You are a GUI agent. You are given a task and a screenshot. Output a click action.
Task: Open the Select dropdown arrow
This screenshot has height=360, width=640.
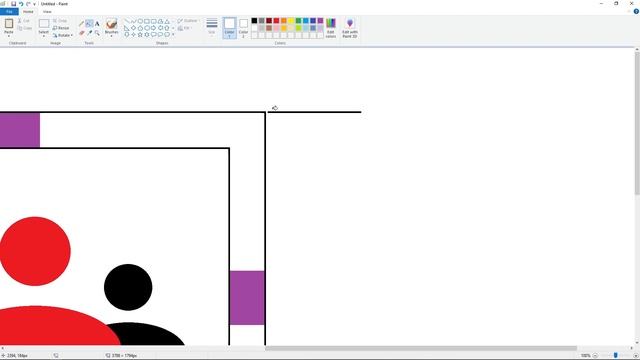coord(44,36)
